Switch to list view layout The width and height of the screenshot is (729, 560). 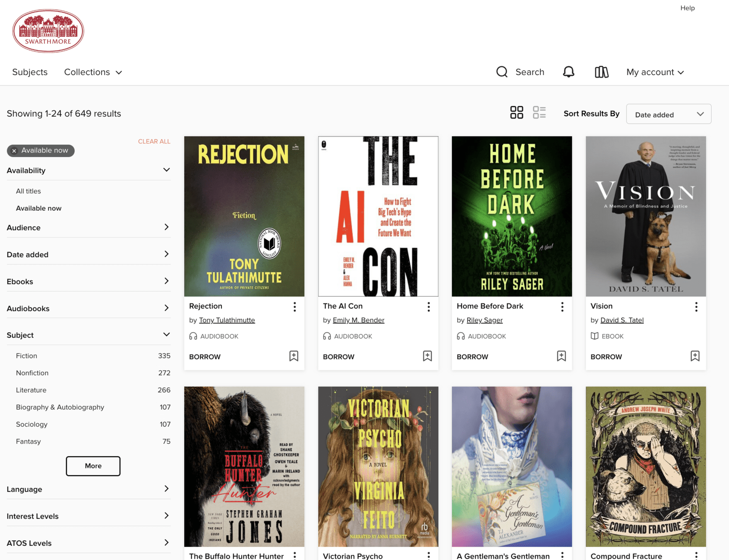pos(539,112)
